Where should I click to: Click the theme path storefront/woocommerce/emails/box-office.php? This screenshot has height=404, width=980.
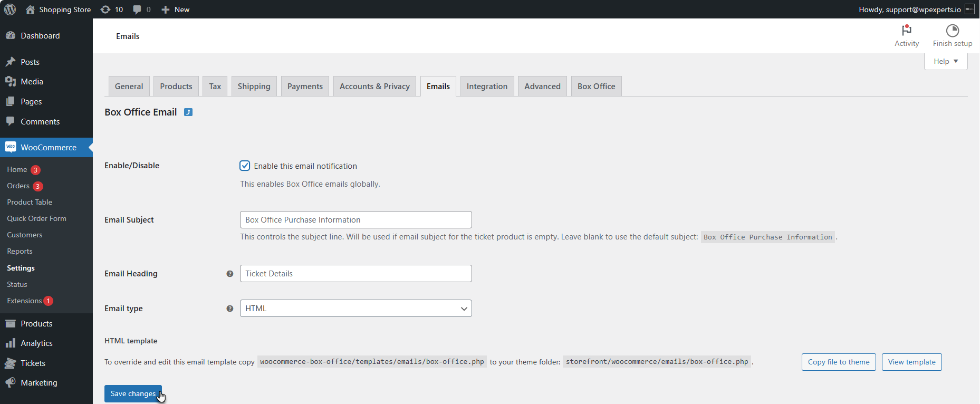657,362
